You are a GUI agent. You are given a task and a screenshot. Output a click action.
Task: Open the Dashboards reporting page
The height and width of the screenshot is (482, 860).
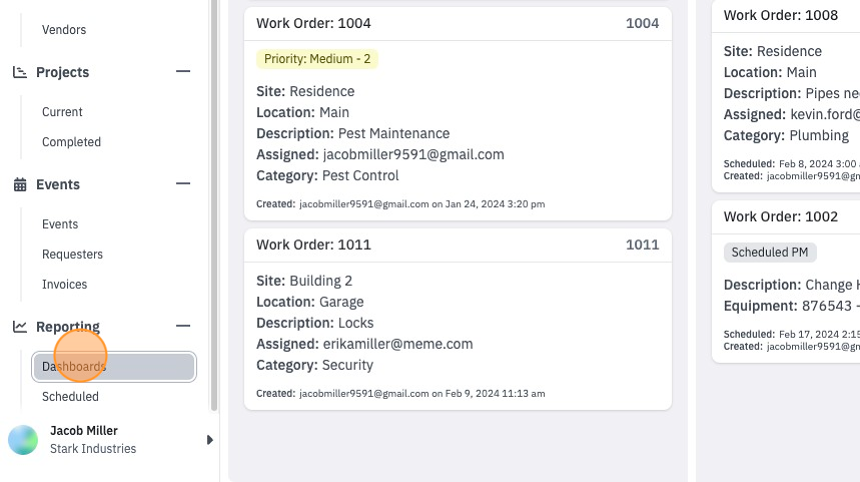[x=114, y=367]
